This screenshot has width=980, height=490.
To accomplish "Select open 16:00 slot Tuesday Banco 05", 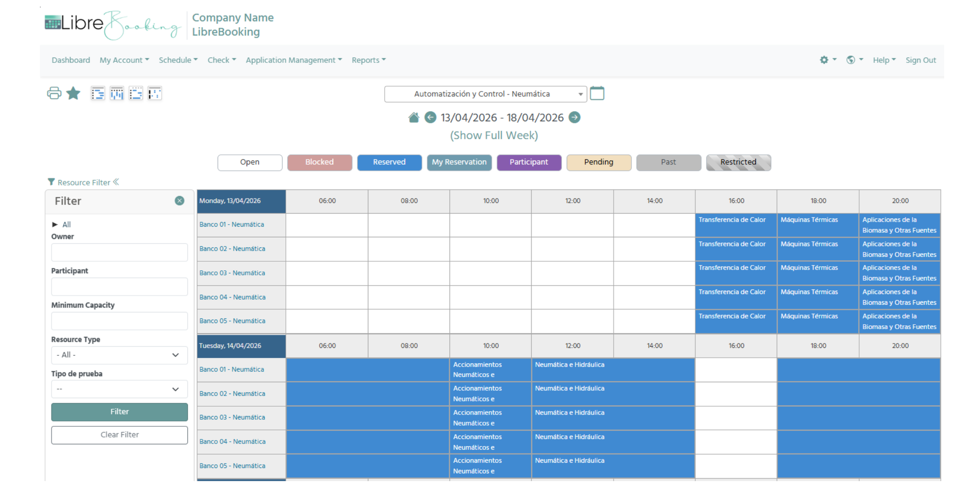I will point(736,466).
